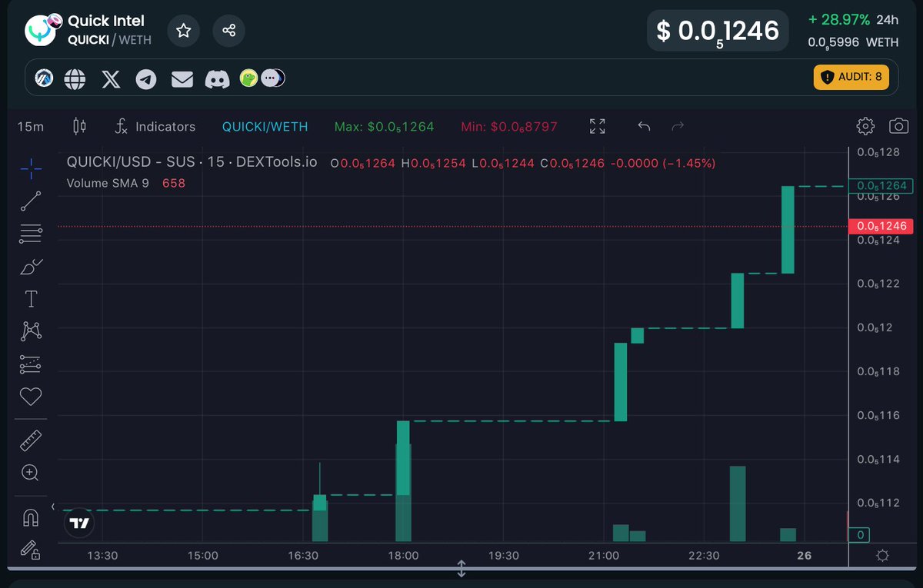Select the brush drawing tool
Viewport: 923px width, 588px height.
click(31, 267)
